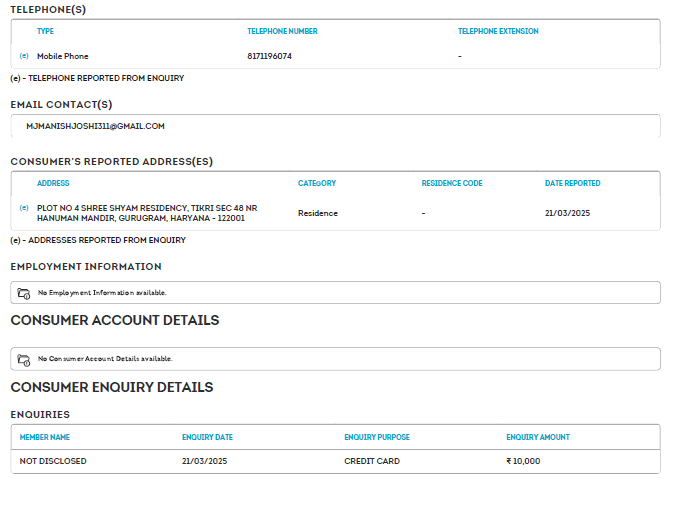Image resolution: width=687 pixels, height=512 pixels.
Task: Select the CREDIT CARD enquiry purpose cell
Action: (372, 461)
